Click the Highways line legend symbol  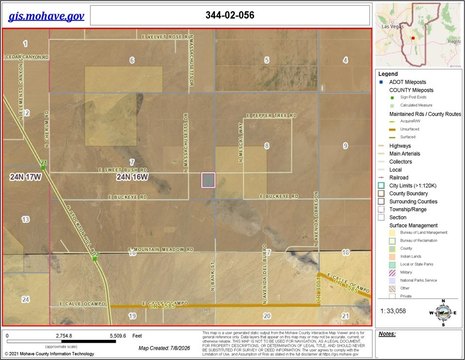pyautogui.click(x=381, y=146)
